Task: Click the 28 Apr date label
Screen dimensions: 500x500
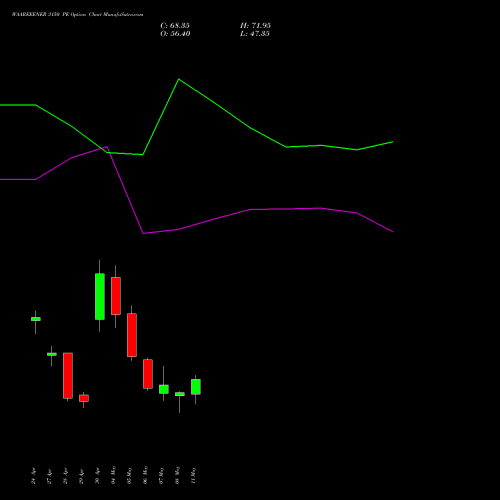Action: (65, 476)
